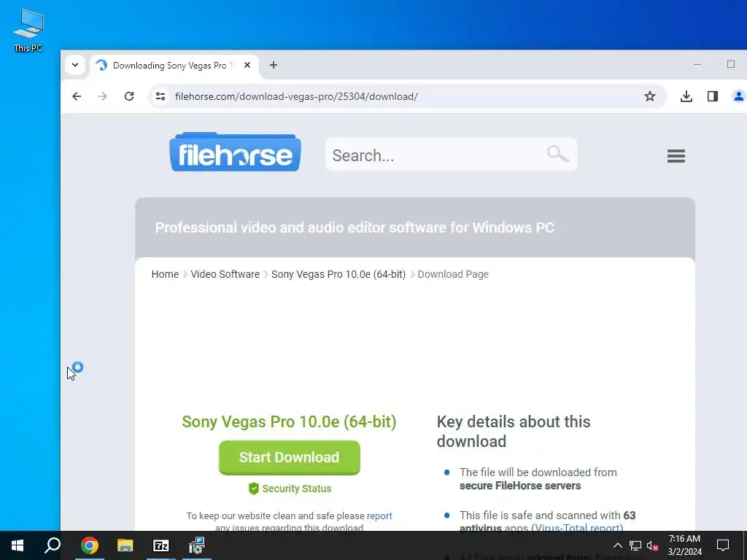Click 'Key details about this download' heading
Screen dimensions: 747x560
[514, 432]
